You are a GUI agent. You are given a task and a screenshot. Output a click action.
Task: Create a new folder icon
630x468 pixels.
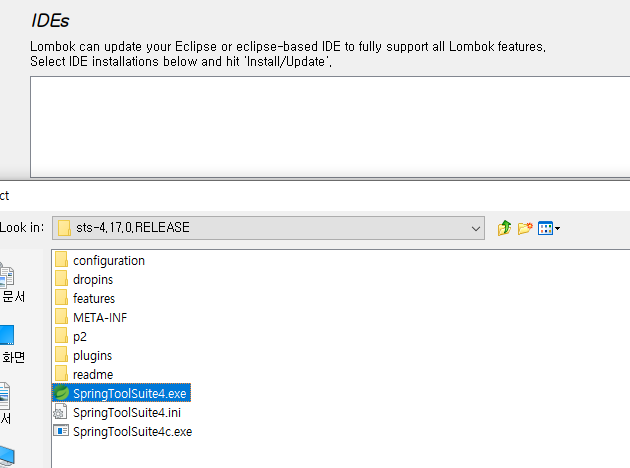point(525,228)
